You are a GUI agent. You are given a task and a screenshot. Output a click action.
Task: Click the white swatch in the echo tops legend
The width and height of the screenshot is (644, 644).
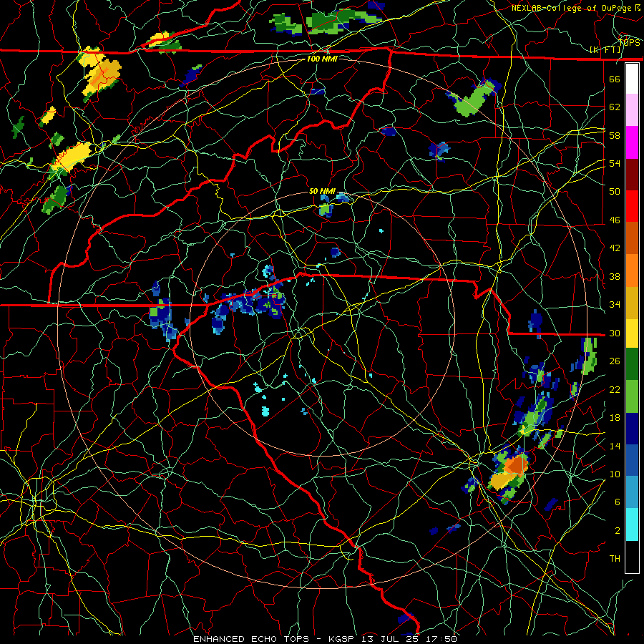(x=632, y=79)
